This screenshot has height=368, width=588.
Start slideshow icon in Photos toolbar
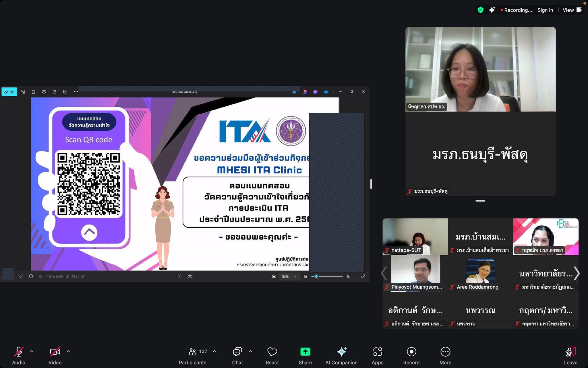tap(65, 92)
